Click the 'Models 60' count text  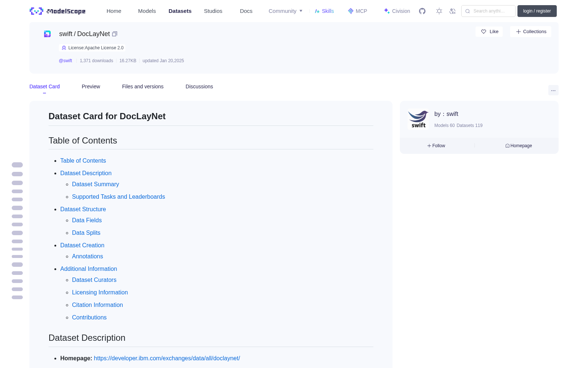tap(444, 125)
